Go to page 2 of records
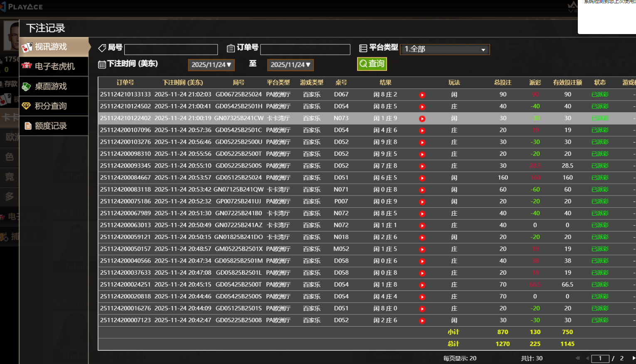 (622, 358)
